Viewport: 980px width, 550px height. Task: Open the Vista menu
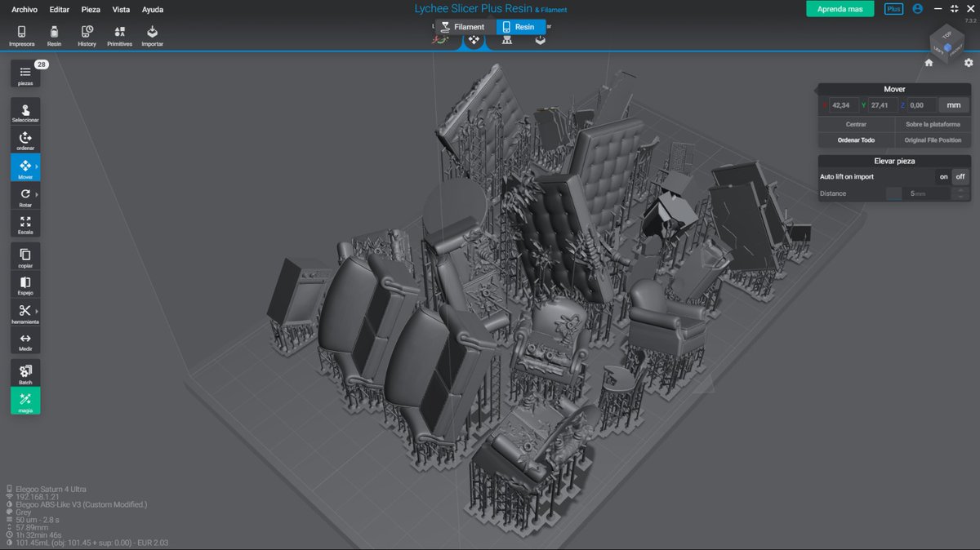click(121, 10)
